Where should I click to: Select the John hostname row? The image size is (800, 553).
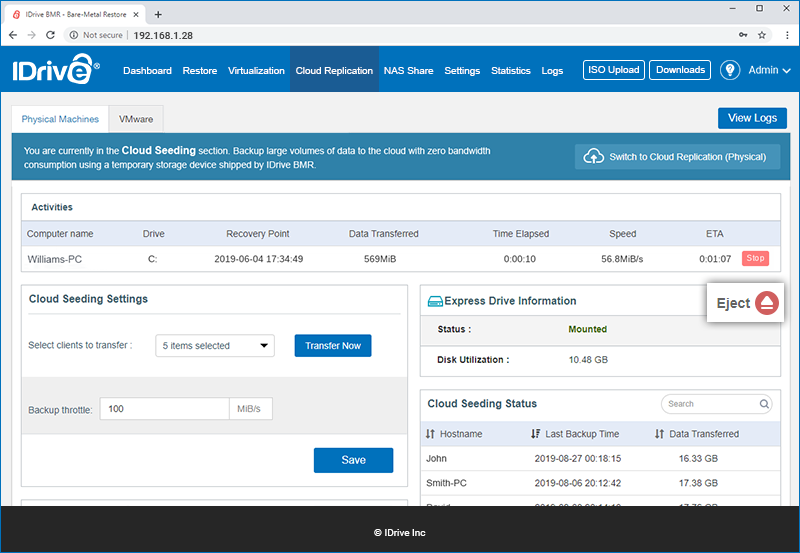[601, 459]
